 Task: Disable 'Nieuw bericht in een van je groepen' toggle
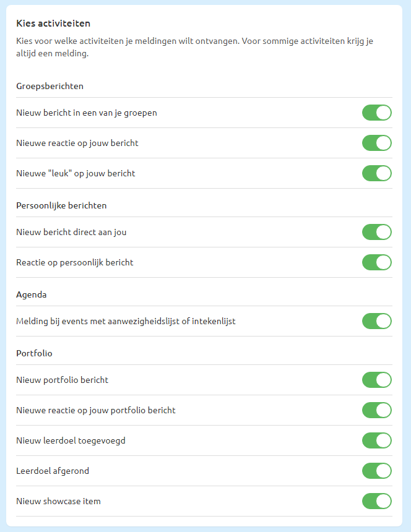point(377,113)
